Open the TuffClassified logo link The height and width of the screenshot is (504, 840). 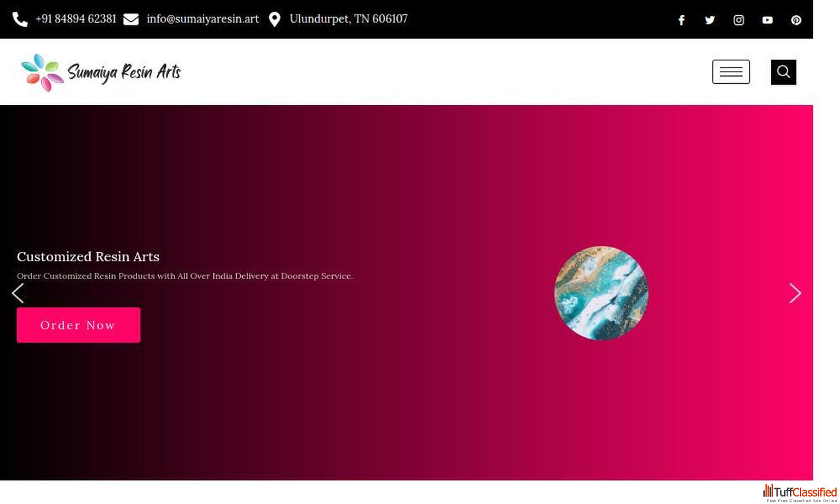(800, 493)
